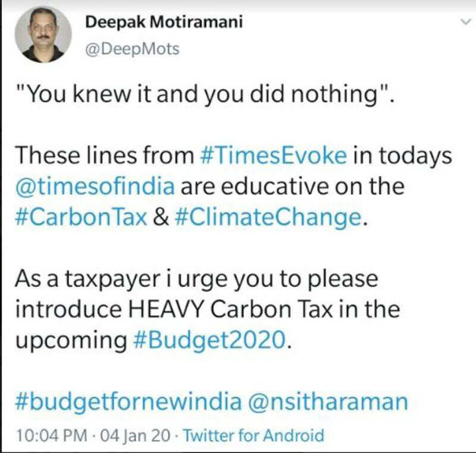Visit the @nsitharaman mention
476x453 pixels.
pos(327,401)
